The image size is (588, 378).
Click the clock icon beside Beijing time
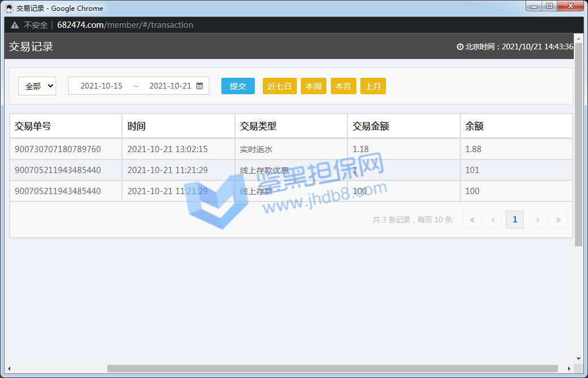coord(460,47)
